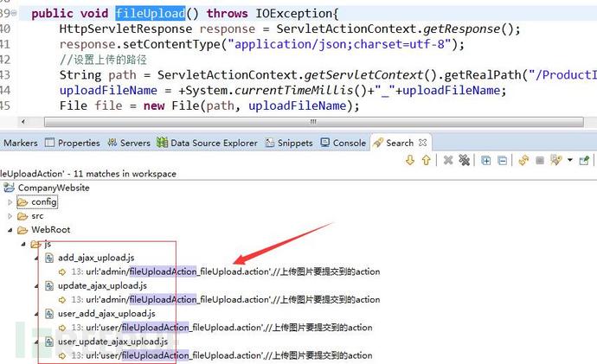Click currentTimeMillis() on line 44
The image size is (597, 364).
(301, 91)
